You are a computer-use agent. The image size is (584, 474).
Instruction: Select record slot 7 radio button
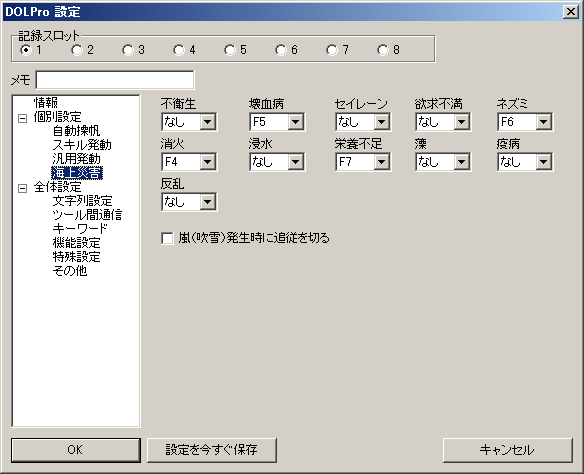click(332, 50)
